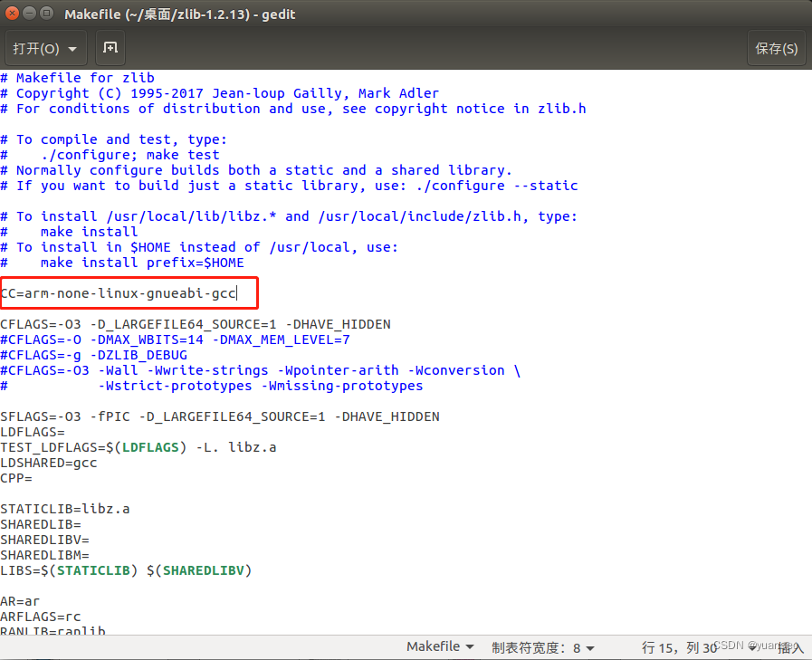
Task: Click the STATICLIB=libz.a line
Action: (65, 509)
